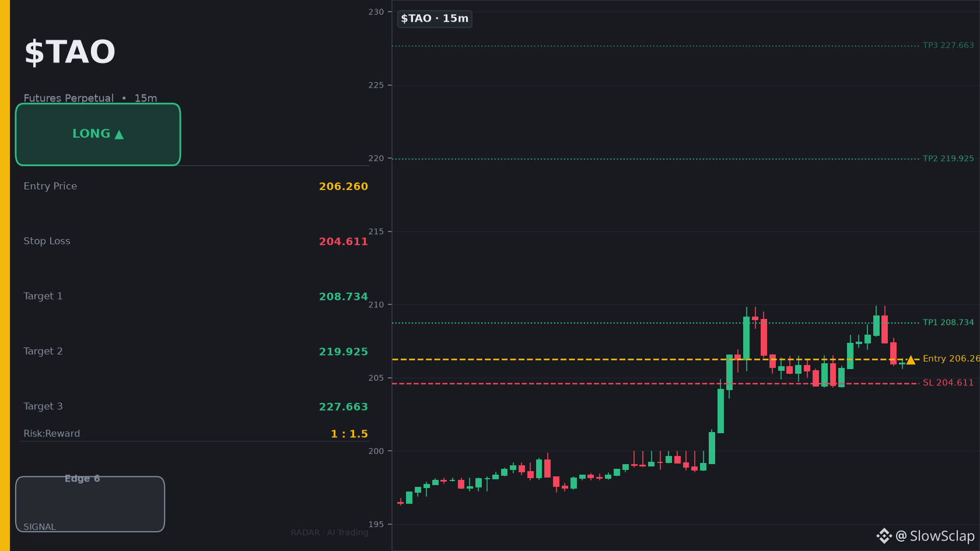Click the Stop Loss row label
980x551 pixels.
tap(47, 241)
